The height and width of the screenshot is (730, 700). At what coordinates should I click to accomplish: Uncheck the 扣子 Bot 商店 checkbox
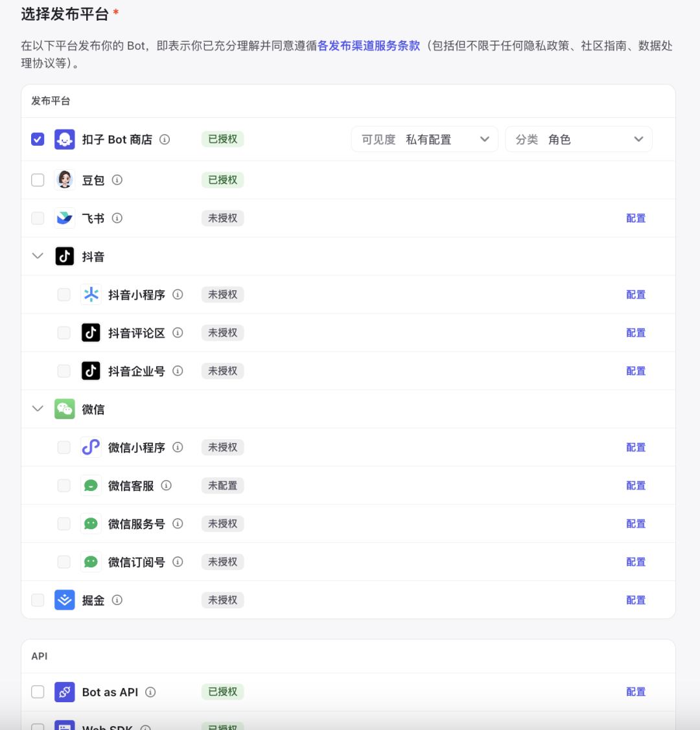click(37, 139)
